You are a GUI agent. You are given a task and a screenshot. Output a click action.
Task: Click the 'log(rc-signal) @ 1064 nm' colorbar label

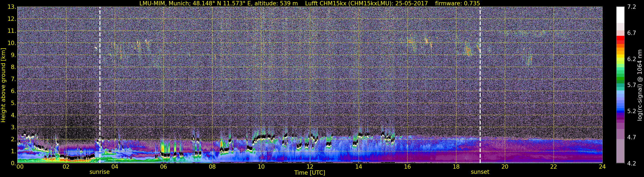click(x=640, y=85)
